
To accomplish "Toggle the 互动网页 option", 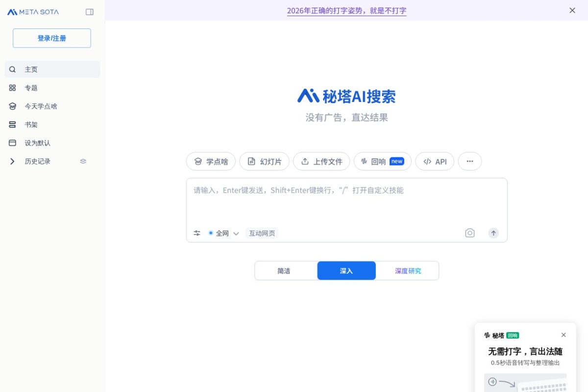I will pyautogui.click(x=262, y=233).
